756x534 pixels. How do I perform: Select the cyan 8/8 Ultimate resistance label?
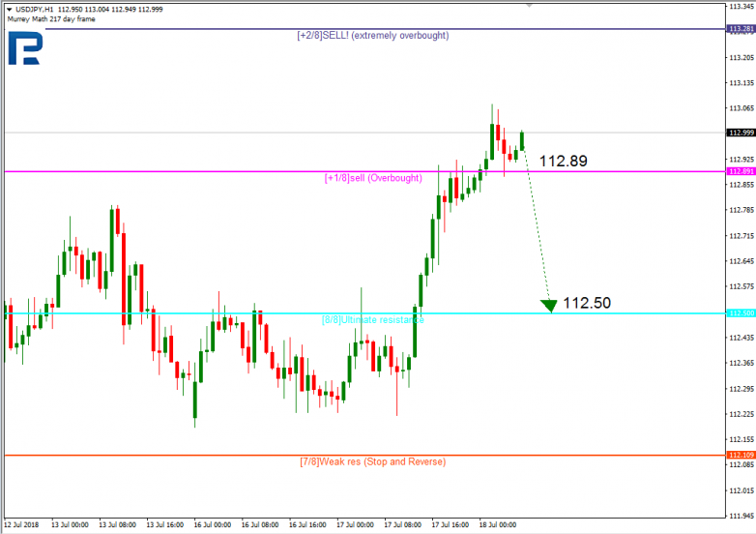(373, 320)
